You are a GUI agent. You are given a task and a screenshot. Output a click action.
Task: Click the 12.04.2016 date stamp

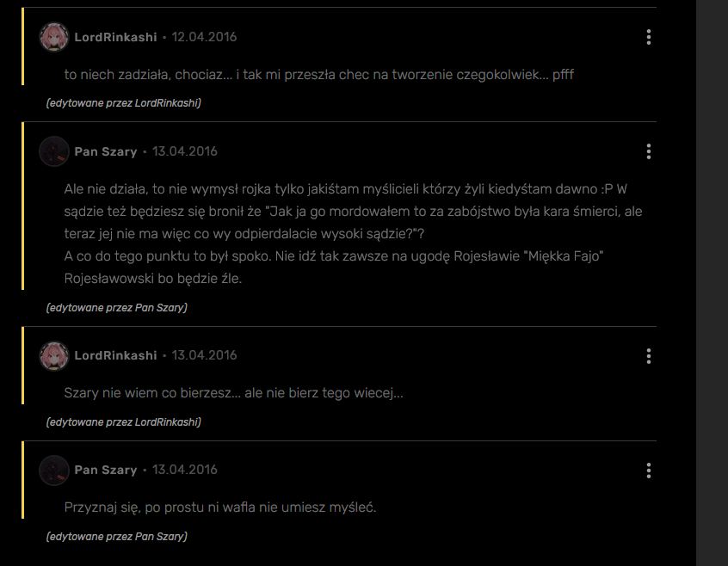(204, 37)
